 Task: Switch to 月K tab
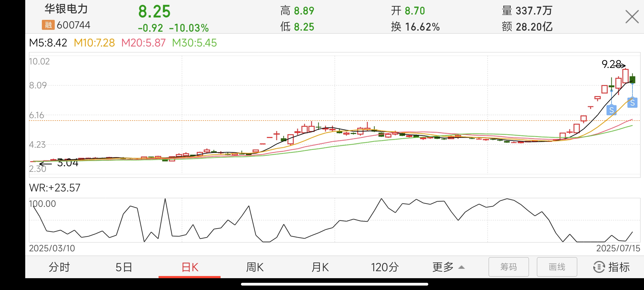[x=320, y=267]
